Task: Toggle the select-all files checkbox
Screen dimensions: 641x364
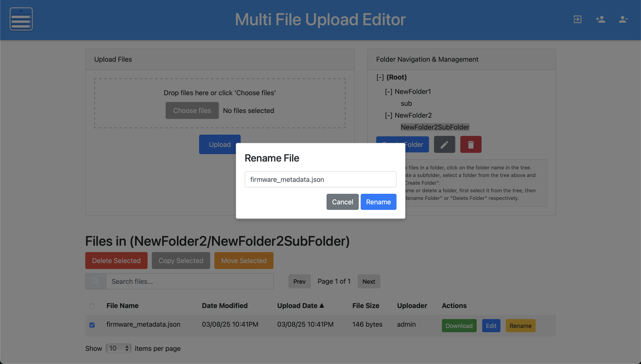Action: (x=92, y=306)
